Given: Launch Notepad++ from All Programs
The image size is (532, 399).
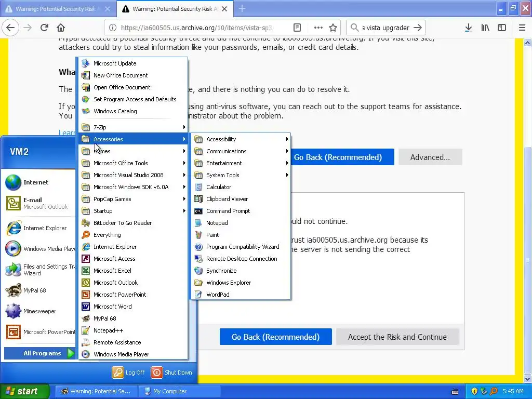Looking at the screenshot, I should click(x=134, y=330).
